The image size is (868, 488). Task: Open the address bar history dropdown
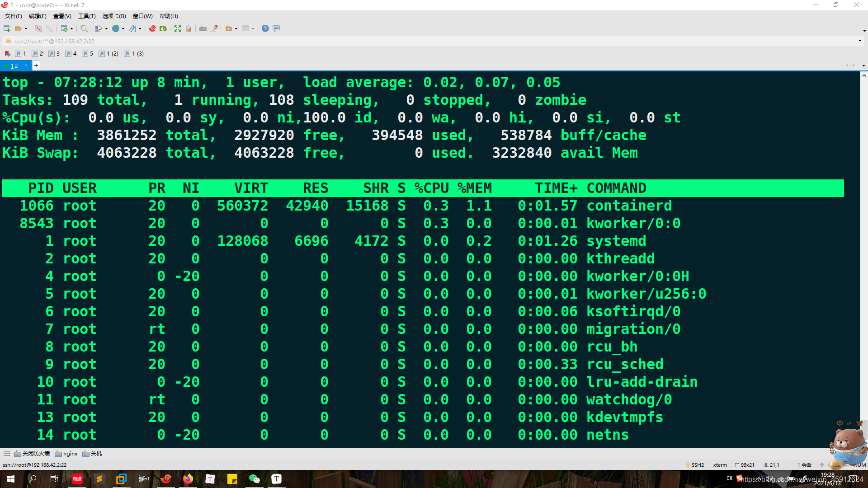[x=859, y=41]
